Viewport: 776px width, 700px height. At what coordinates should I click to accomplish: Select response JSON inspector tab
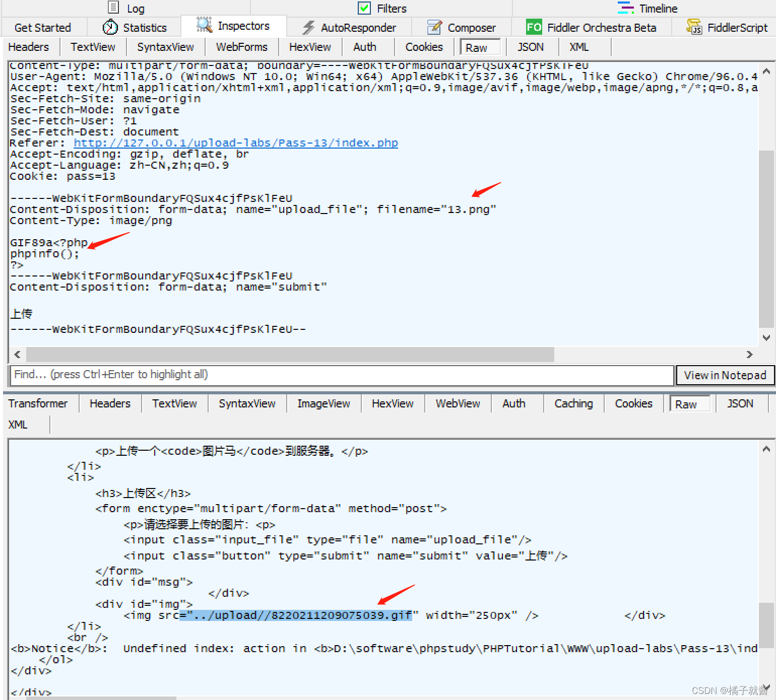click(x=740, y=403)
